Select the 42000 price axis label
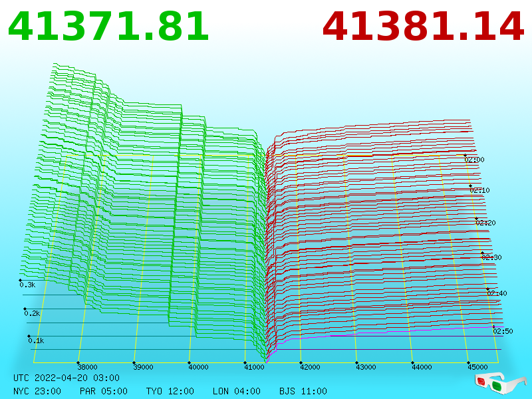Viewport: 532px width, 399px height. pos(310,367)
